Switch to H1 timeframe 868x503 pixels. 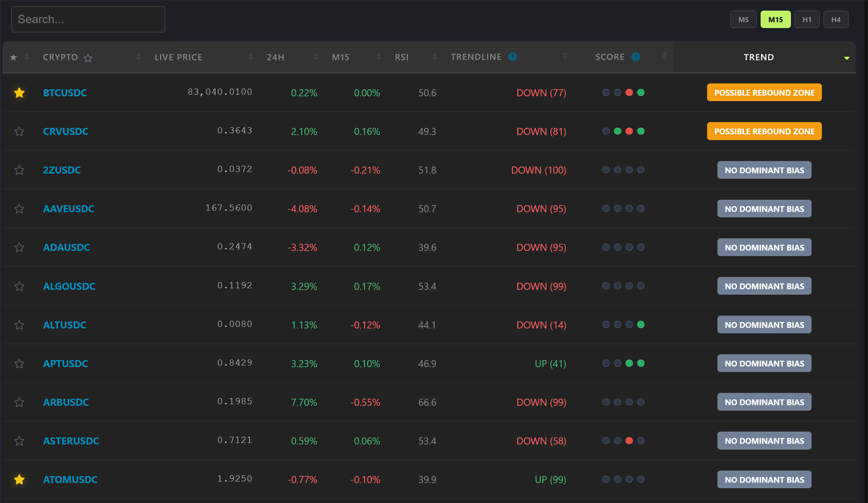807,20
